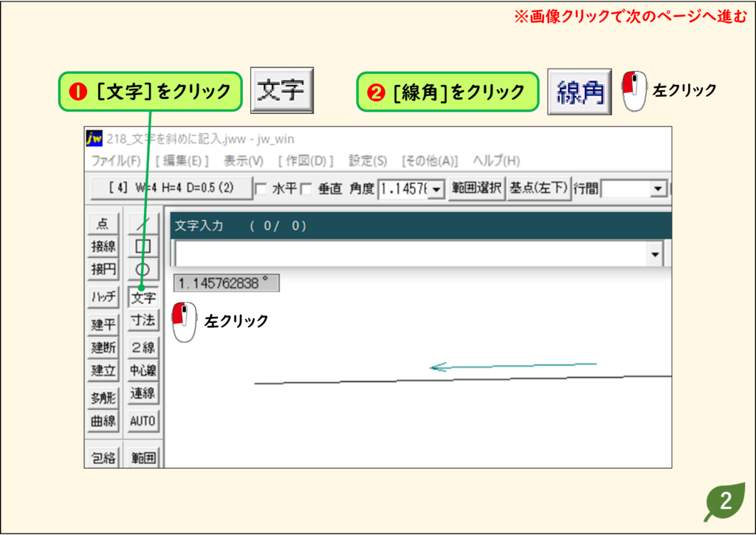Open the ファイル(F) menu

pyautogui.click(x=116, y=160)
